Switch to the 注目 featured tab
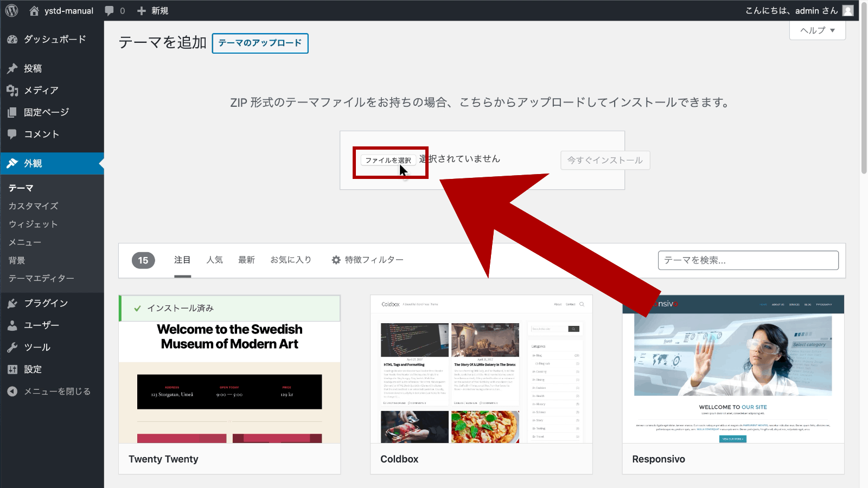 coord(182,260)
